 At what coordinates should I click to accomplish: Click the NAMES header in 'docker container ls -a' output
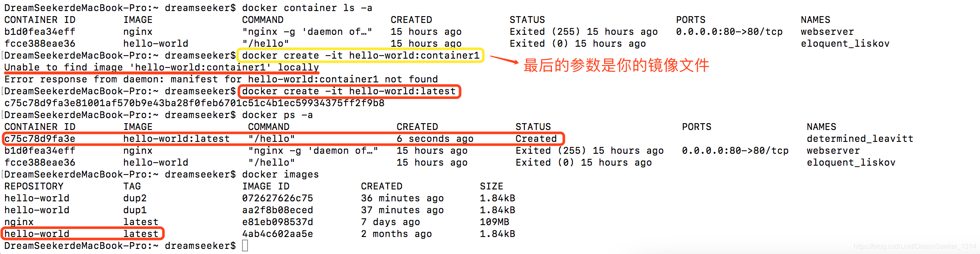(x=815, y=20)
